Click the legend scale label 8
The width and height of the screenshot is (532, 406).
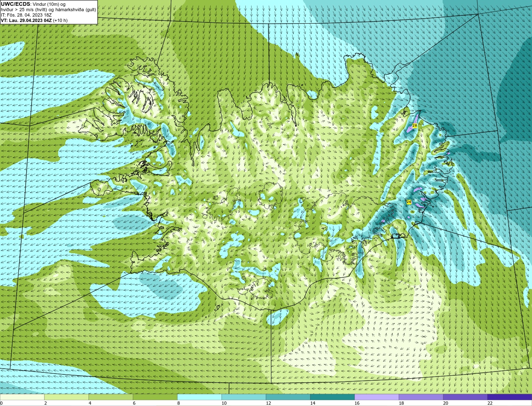179,403
